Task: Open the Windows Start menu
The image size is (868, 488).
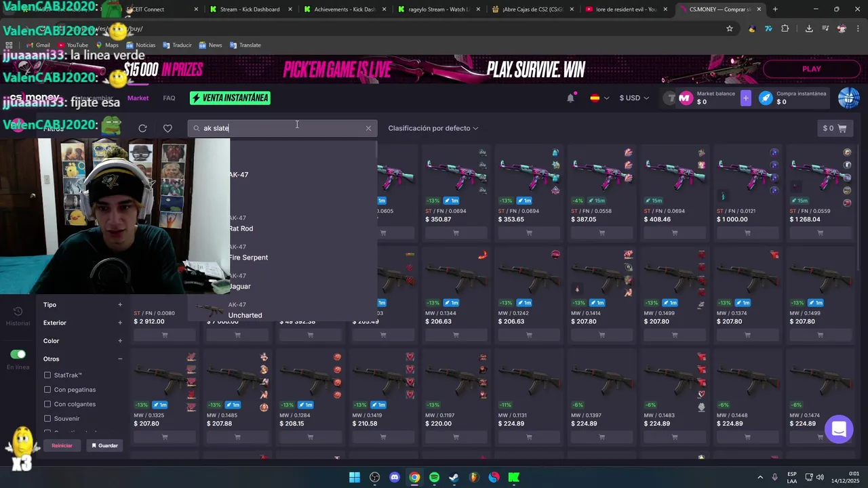Action: click(x=355, y=477)
